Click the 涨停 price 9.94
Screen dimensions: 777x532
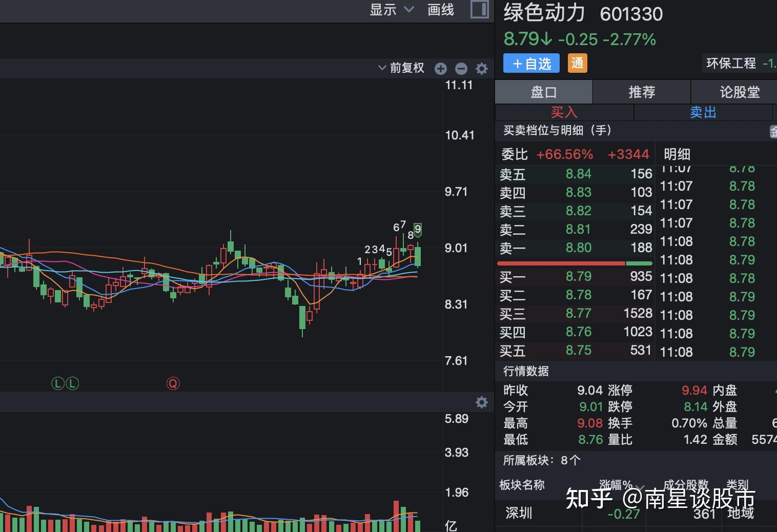[694, 391]
